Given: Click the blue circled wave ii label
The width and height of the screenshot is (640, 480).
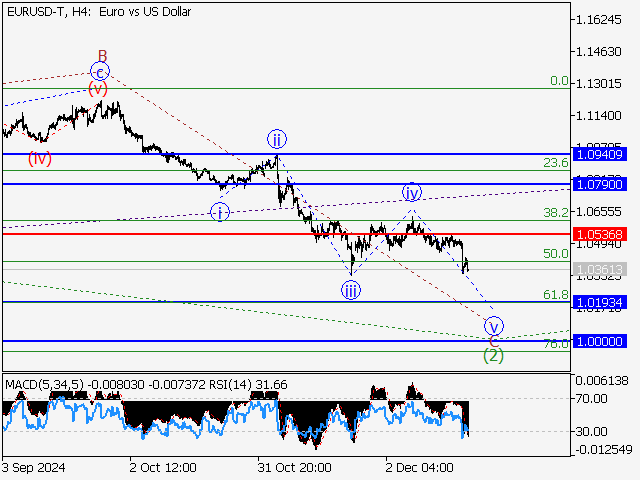Looking at the screenshot, I should click(276, 139).
